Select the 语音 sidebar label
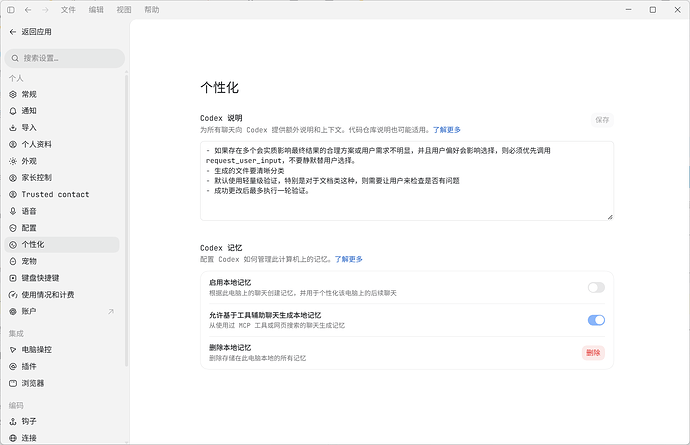 [29, 211]
